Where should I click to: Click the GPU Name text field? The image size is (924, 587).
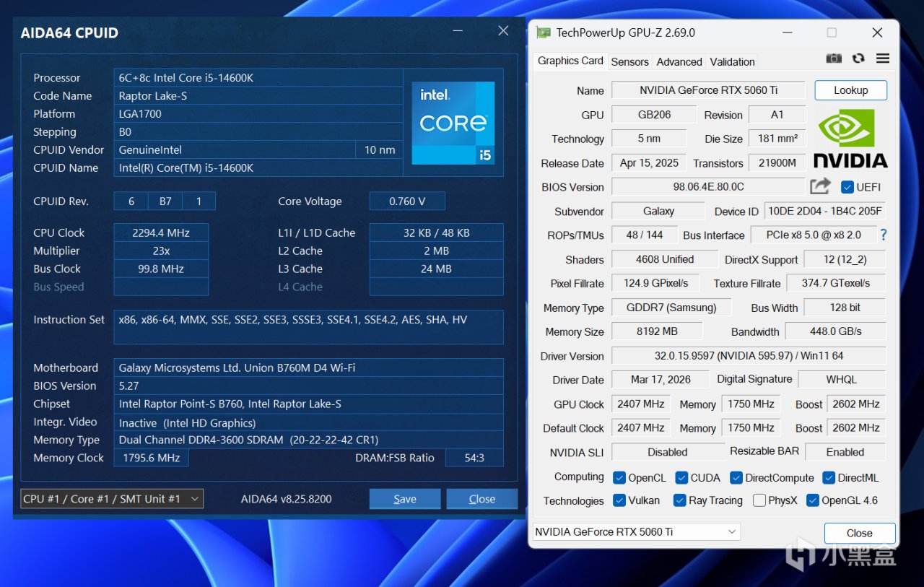pos(707,90)
